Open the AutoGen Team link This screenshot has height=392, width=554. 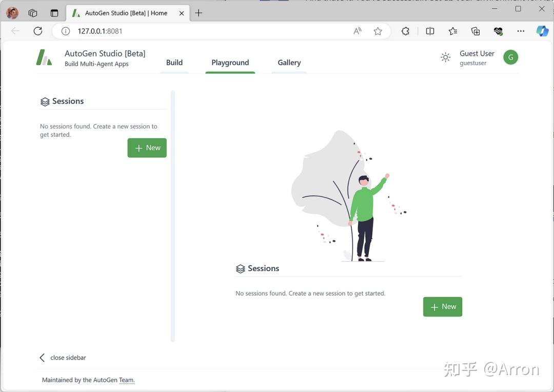(x=126, y=380)
